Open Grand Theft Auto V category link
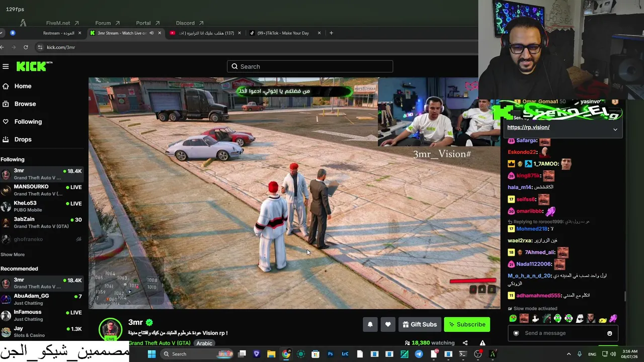 coord(159,343)
